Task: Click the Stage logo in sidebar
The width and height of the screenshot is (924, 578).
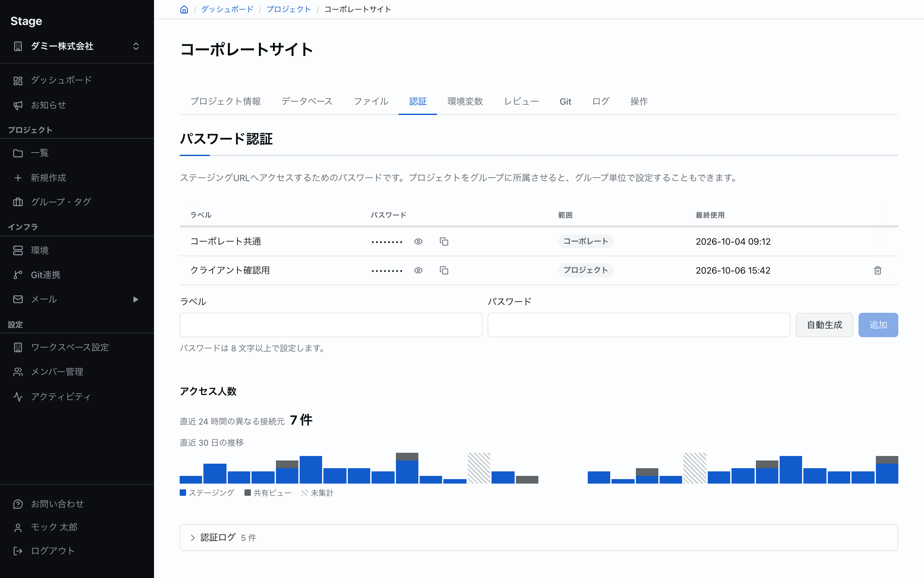Action: coord(26,21)
